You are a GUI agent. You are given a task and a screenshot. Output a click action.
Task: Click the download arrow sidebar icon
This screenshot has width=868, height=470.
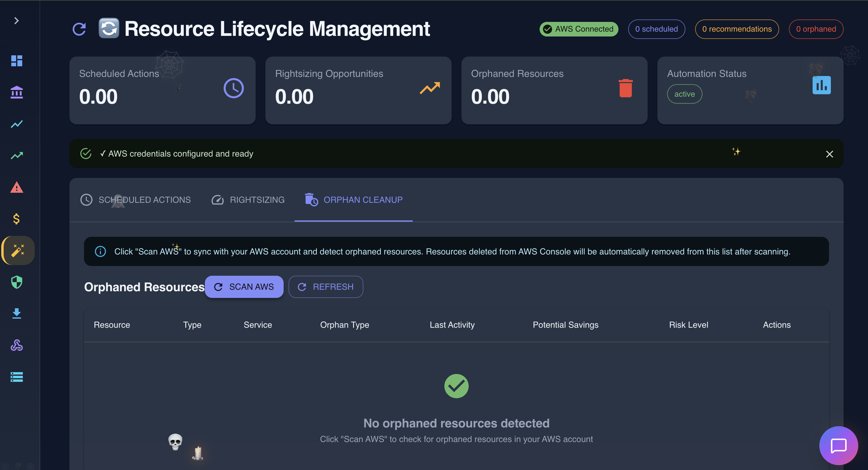click(16, 313)
